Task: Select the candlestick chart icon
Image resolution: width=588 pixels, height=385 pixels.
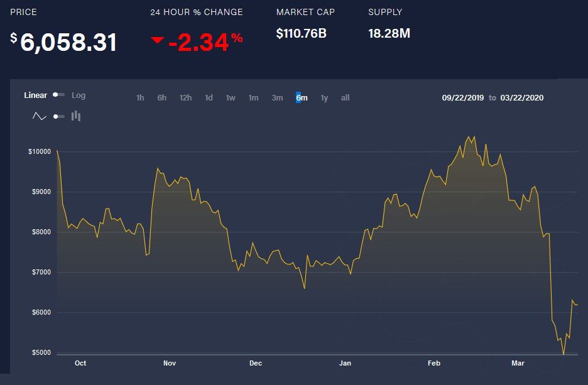Action: point(76,116)
